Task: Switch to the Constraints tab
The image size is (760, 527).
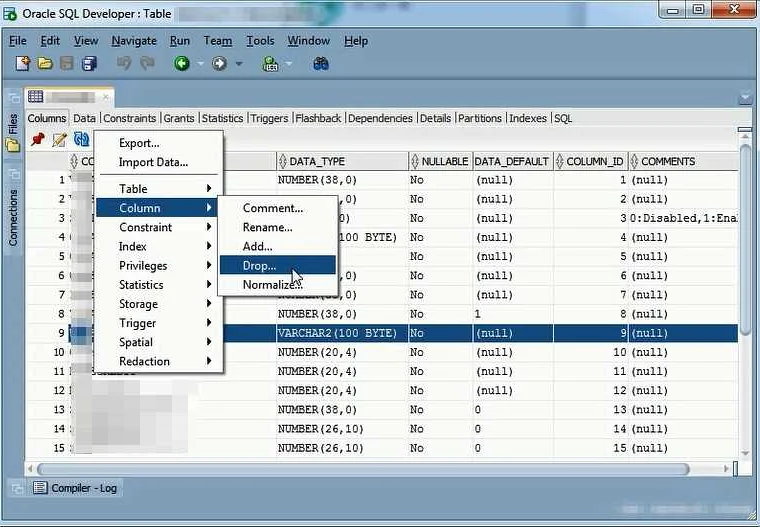Action: tap(129, 118)
